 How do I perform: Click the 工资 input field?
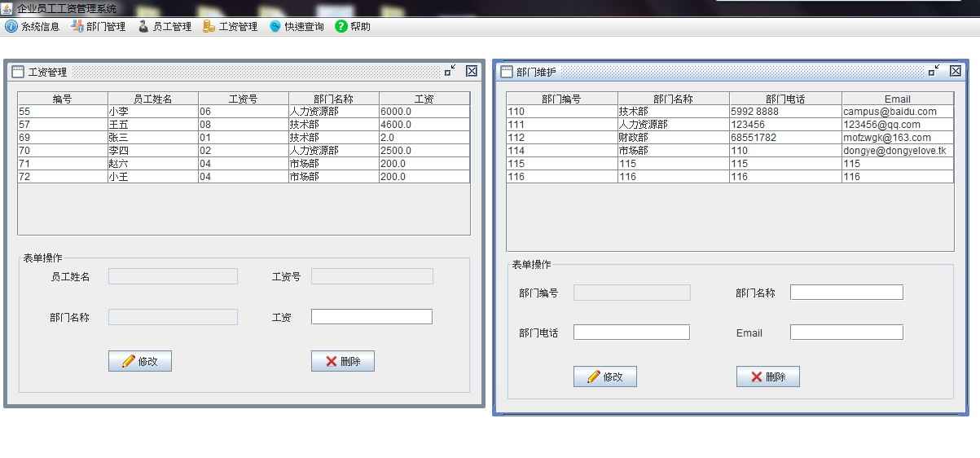click(x=371, y=317)
